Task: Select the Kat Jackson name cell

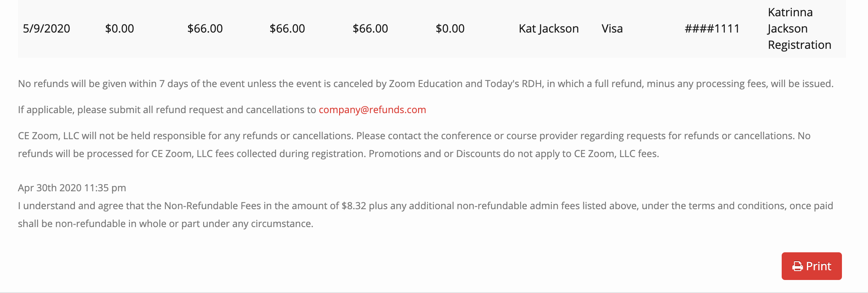Action: pyautogui.click(x=548, y=28)
